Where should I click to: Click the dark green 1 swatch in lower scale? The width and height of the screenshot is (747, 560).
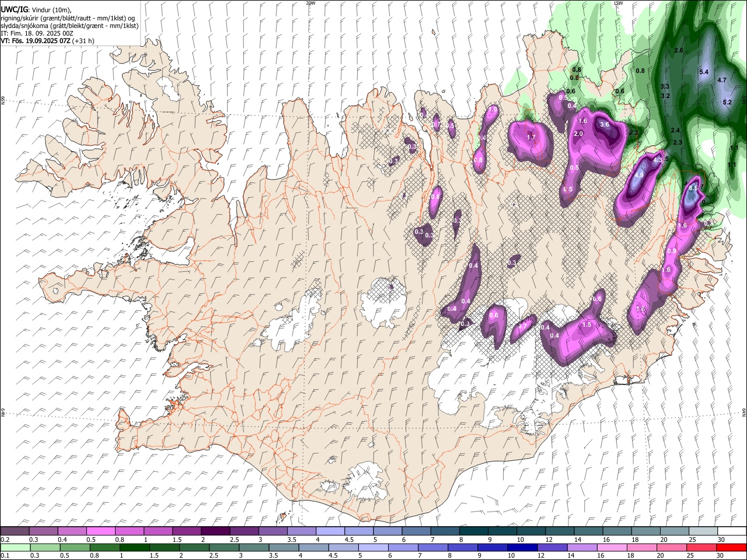[134, 547]
